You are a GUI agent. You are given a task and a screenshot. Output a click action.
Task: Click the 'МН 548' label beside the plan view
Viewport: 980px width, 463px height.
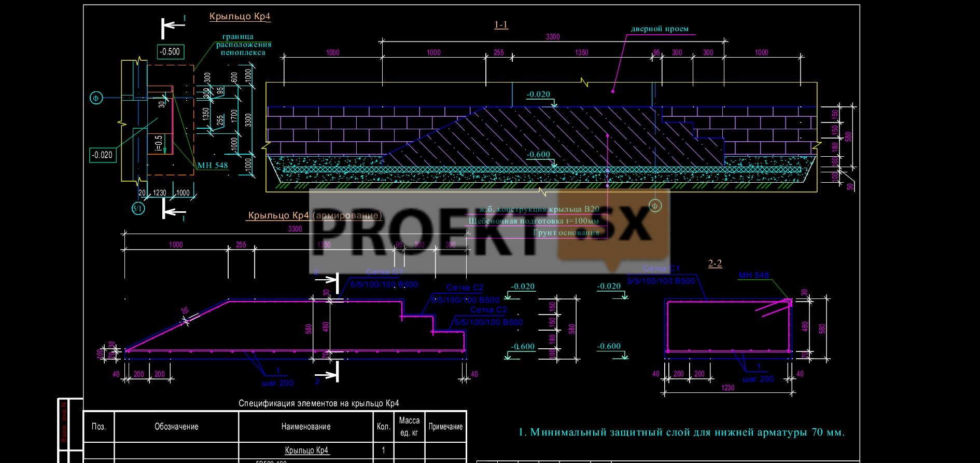[x=213, y=166]
